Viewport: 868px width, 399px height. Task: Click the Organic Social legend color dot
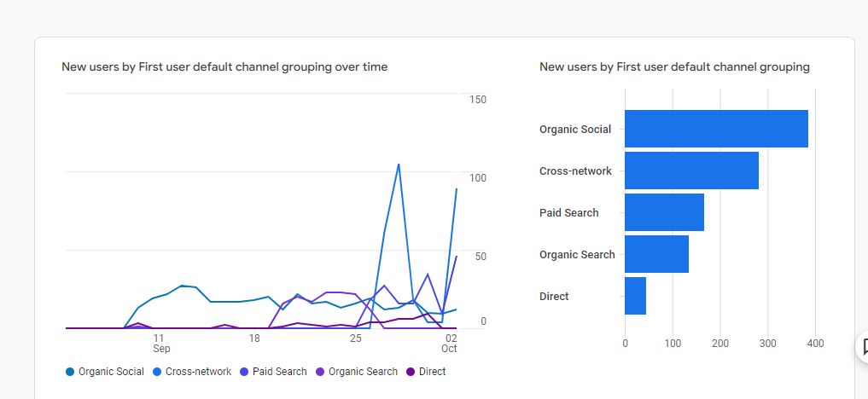[70, 372]
